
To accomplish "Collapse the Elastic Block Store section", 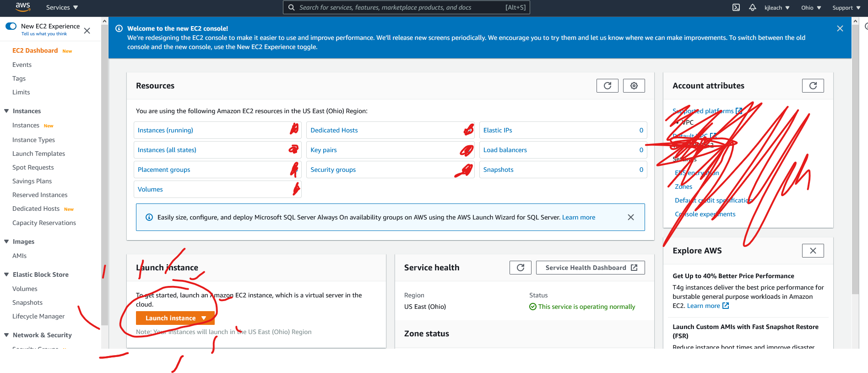I will [6, 274].
